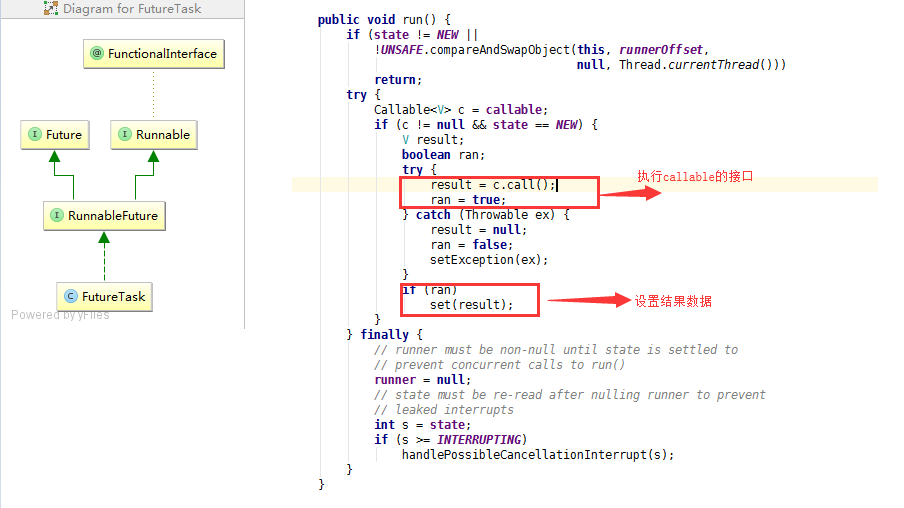Click the 'result = null;' line
Viewport: 904px width, 508px height.
(479, 229)
